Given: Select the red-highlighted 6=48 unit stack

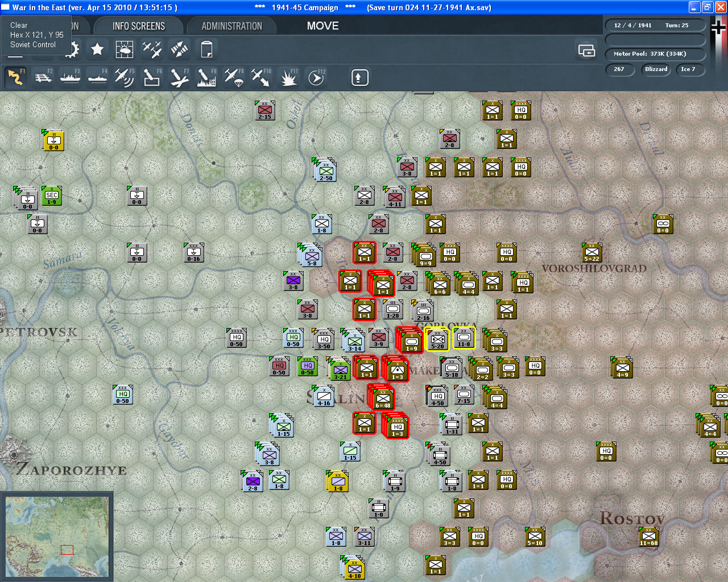Looking at the screenshot, I should pos(382,397).
